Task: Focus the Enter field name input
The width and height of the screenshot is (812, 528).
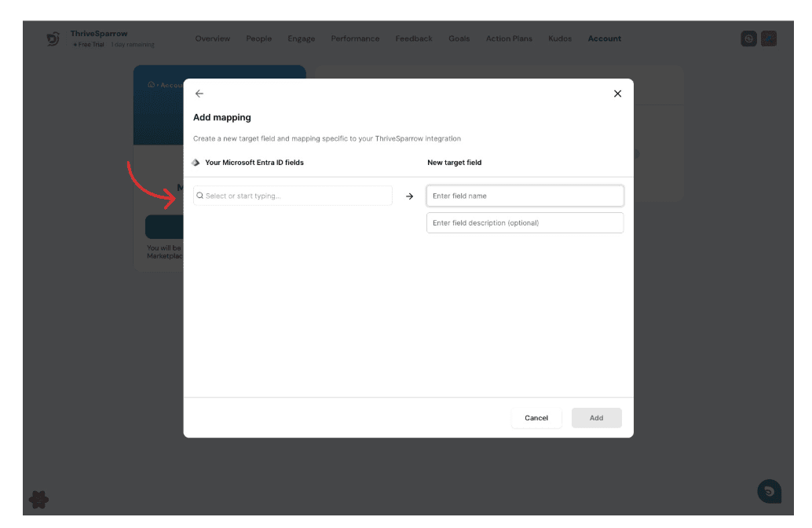Action: coord(525,196)
